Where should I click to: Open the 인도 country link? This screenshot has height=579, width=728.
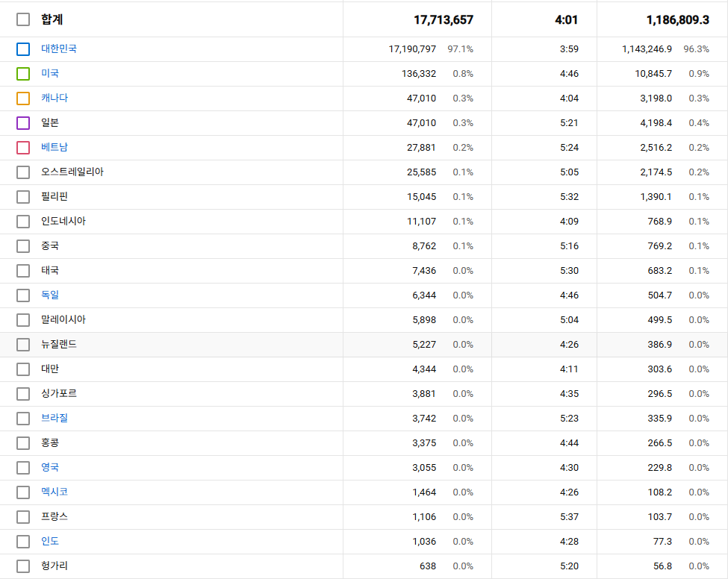[x=50, y=541]
